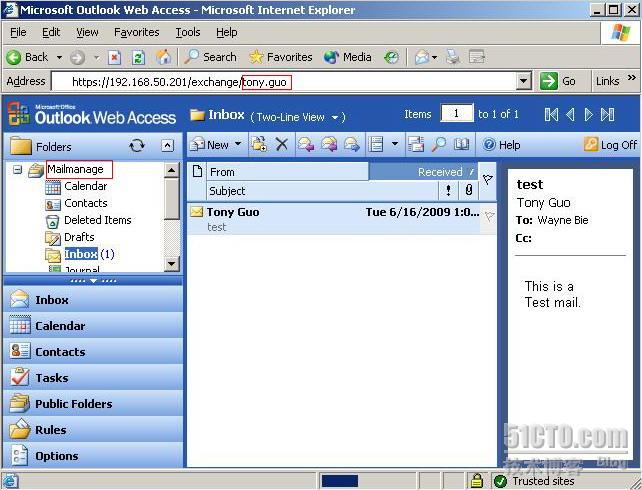Open Public Folders in navigation pane
Image resolution: width=642 pixels, height=490 pixels.
pyautogui.click(x=93, y=404)
